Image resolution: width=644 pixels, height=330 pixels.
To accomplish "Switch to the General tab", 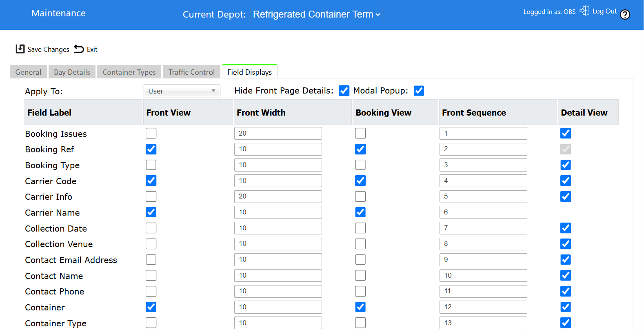I will [28, 72].
